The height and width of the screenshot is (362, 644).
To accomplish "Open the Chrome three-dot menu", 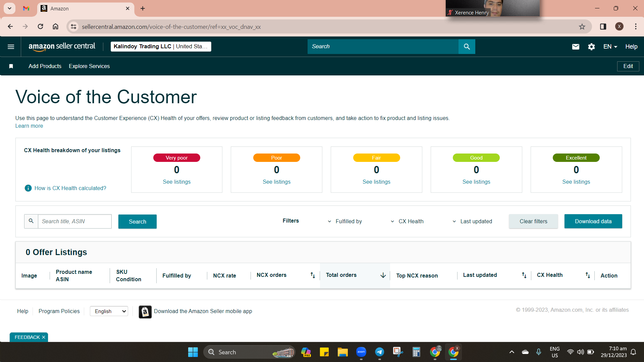I will [x=636, y=26].
